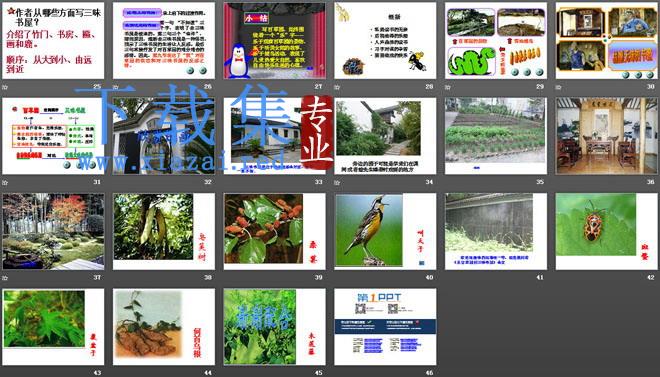Select slide 29 with the green snake
Screen dimensions: 660x377
pos(496,41)
